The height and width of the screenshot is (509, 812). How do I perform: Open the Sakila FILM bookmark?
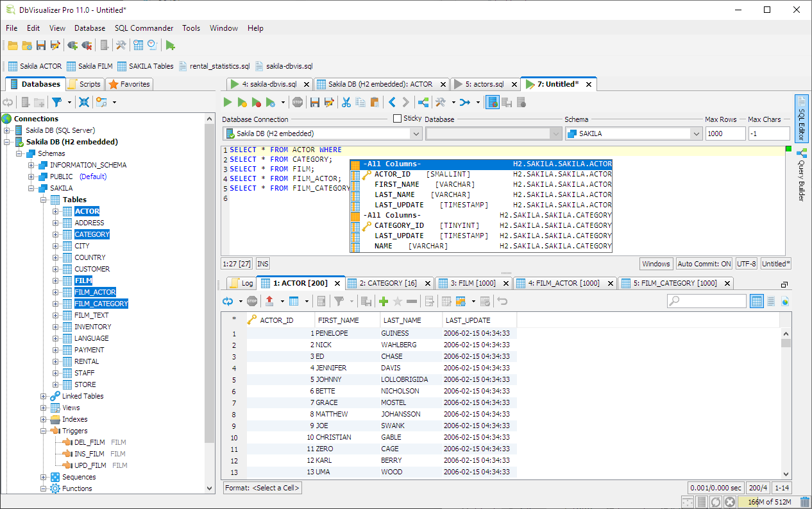tap(89, 66)
